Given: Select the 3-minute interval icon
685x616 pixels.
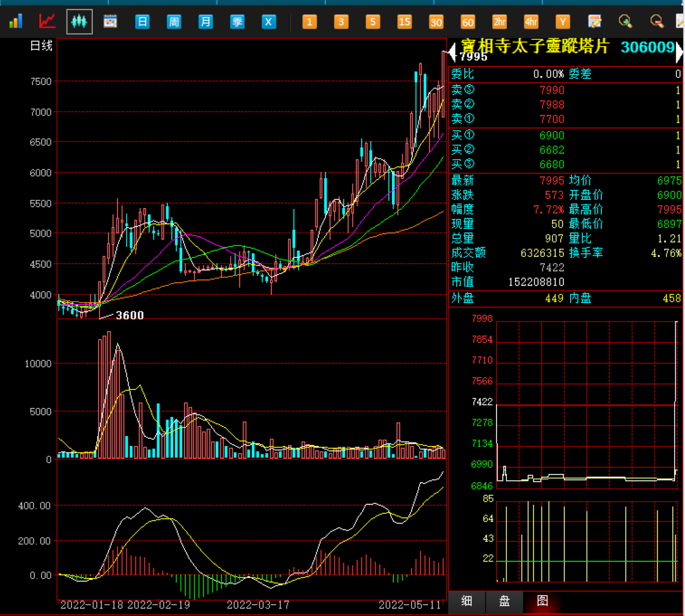Looking at the screenshot, I should [341, 22].
